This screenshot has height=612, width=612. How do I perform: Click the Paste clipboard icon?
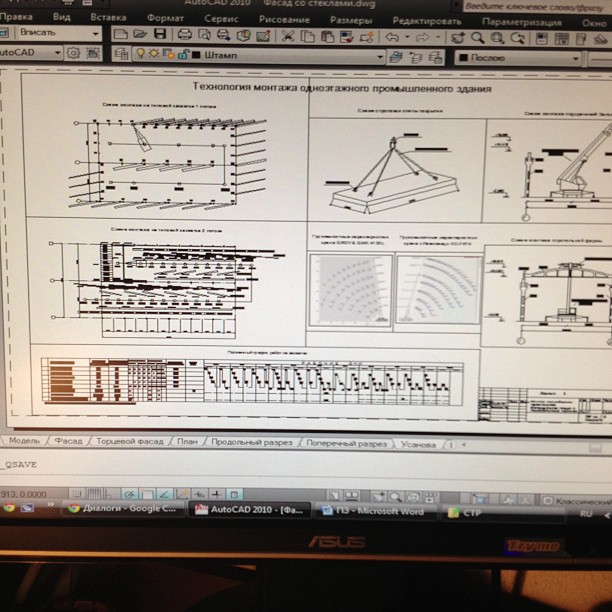327,37
